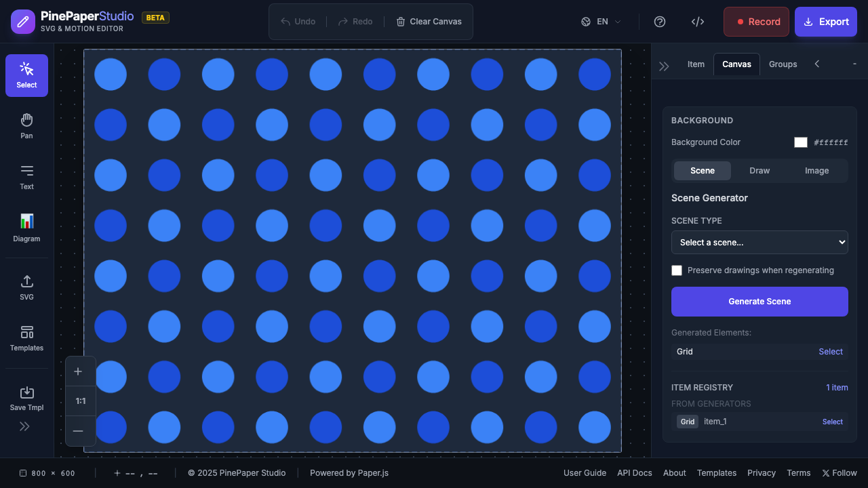This screenshot has height=488, width=868.
Task: Choose the Text tool
Action: click(26, 177)
